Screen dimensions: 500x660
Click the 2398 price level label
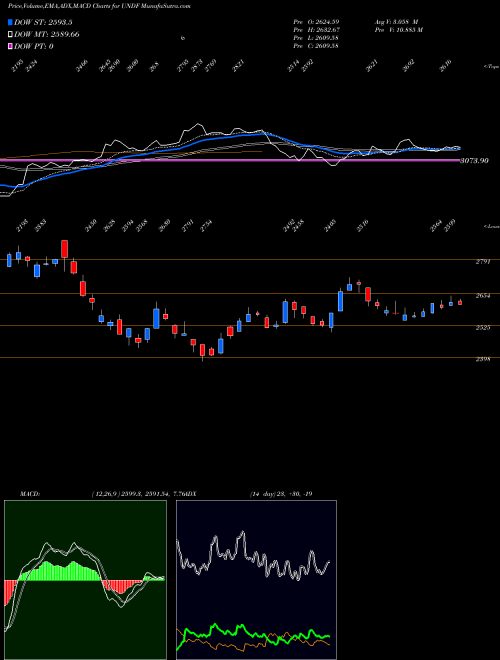pyautogui.click(x=483, y=360)
